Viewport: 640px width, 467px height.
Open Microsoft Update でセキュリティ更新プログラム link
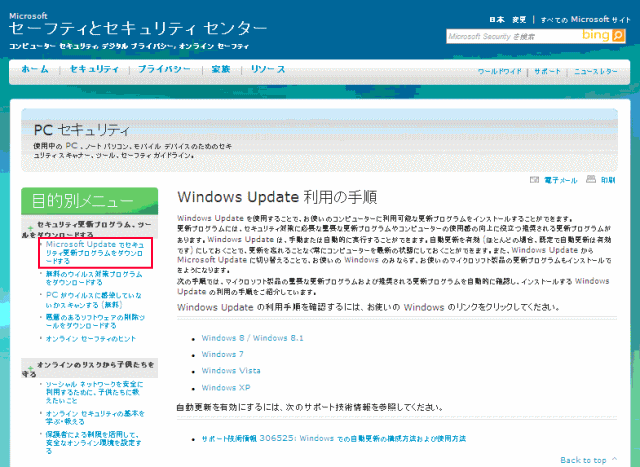coord(95,253)
